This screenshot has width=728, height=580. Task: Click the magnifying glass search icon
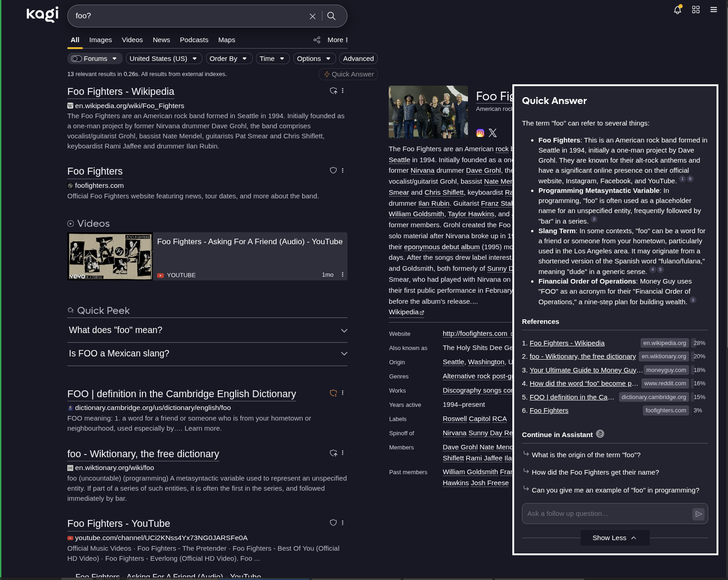331,16
